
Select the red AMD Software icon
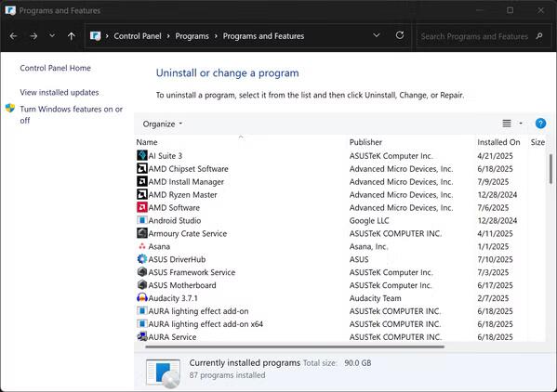[141, 207]
